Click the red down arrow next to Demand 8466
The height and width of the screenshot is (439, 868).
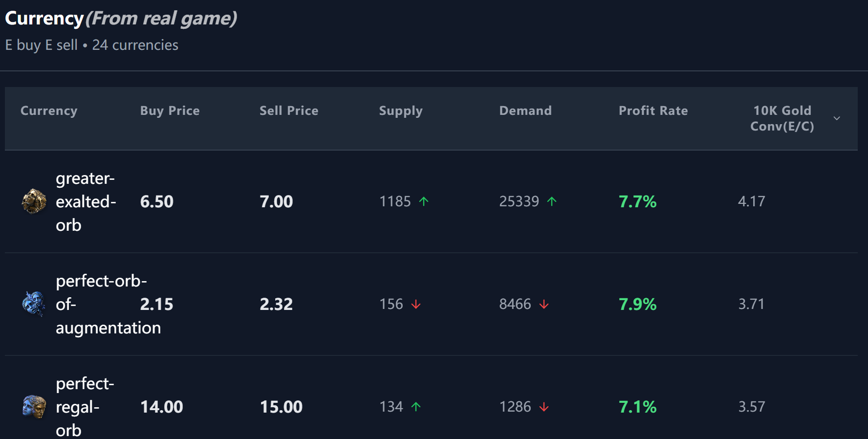click(543, 304)
